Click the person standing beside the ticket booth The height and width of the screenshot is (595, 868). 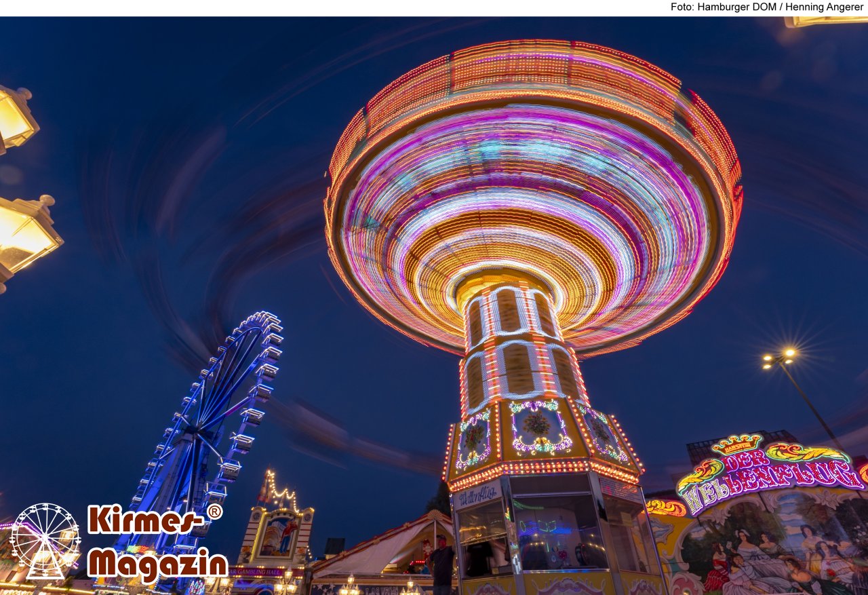coord(442,563)
